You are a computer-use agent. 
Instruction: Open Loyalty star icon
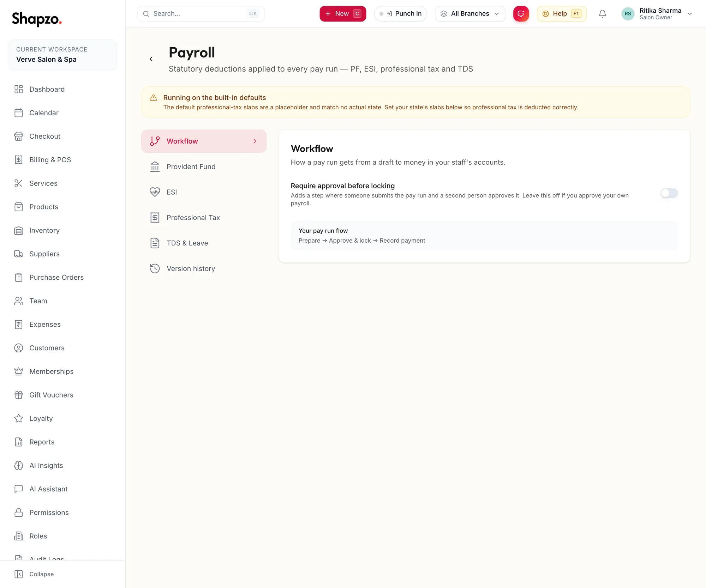click(19, 419)
